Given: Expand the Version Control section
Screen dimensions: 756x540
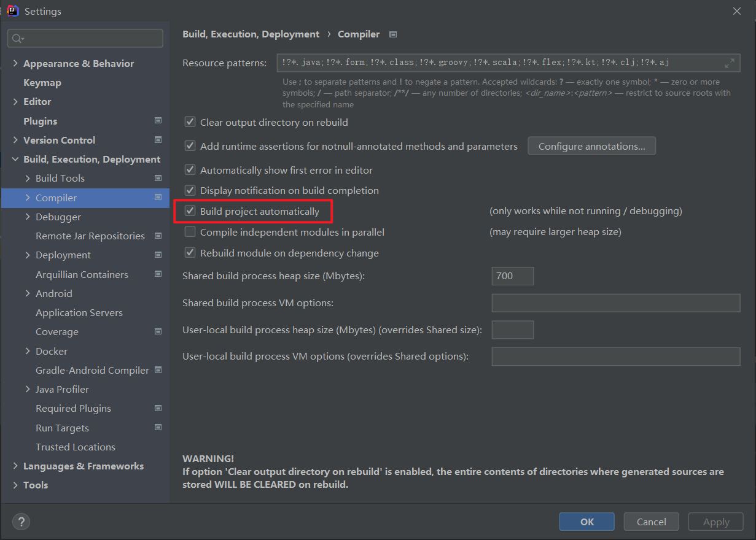Looking at the screenshot, I should pyautogui.click(x=15, y=140).
